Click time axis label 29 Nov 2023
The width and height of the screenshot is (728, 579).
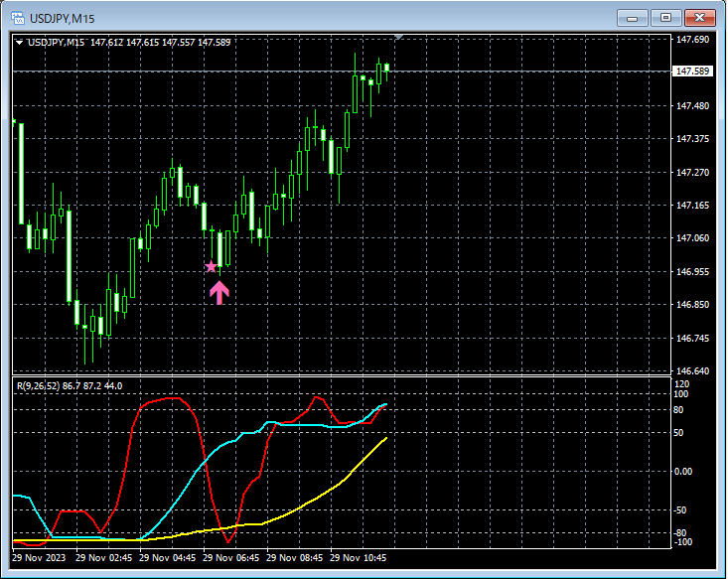tap(39, 557)
